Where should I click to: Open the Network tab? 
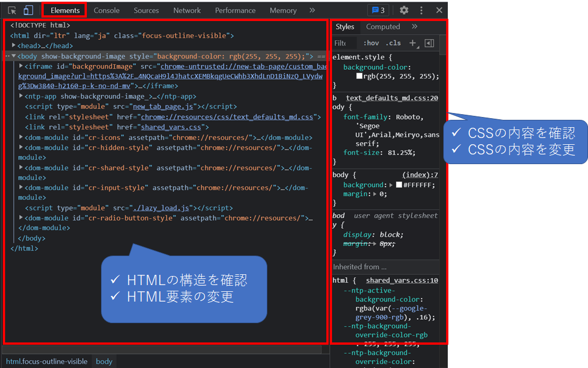pos(187,10)
